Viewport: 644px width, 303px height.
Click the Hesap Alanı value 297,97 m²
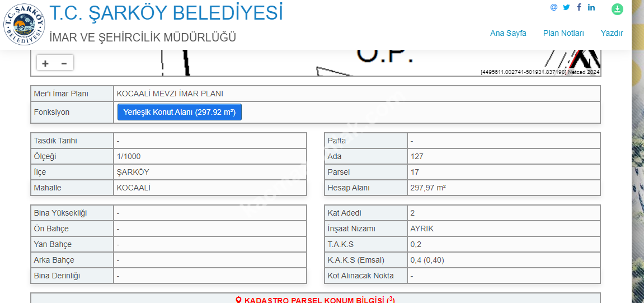428,188
